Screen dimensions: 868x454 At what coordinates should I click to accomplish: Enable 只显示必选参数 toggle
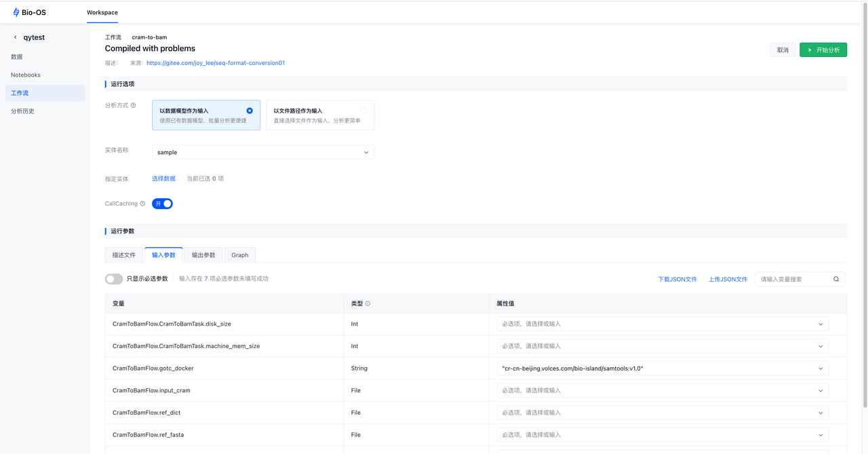(x=114, y=279)
